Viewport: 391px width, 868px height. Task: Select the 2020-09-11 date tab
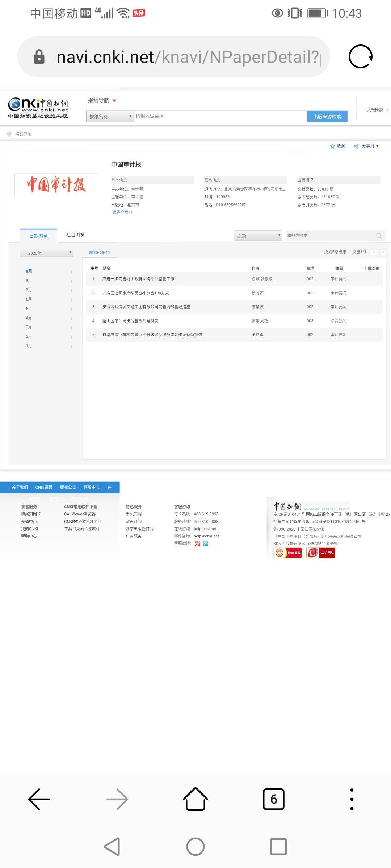pos(99,252)
